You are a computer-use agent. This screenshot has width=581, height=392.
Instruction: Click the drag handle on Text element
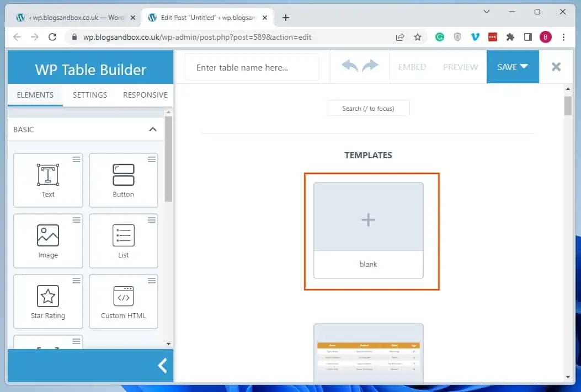click(76, 159)
